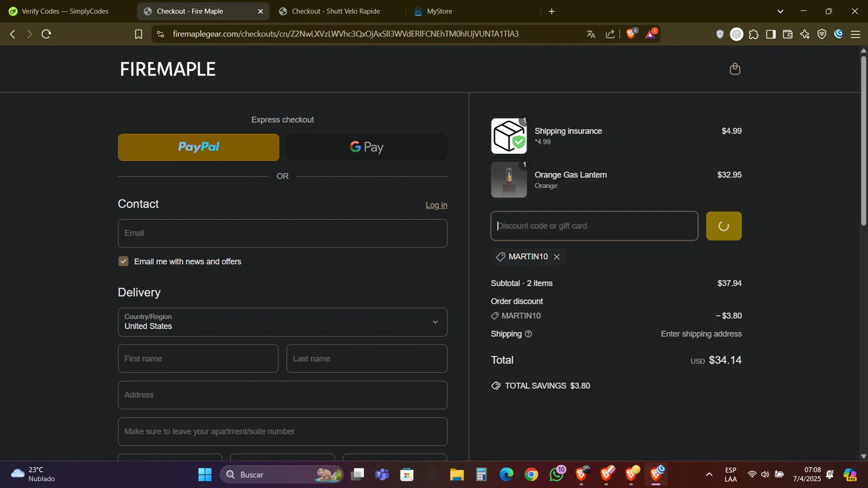
Task: Bookmark this page
Action: (x=138, y=34)
